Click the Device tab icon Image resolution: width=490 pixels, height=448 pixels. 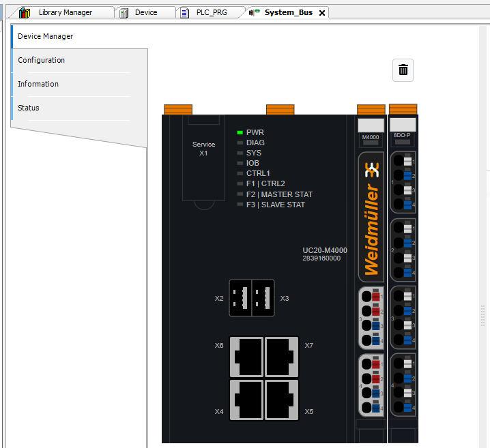coord(124,13)
